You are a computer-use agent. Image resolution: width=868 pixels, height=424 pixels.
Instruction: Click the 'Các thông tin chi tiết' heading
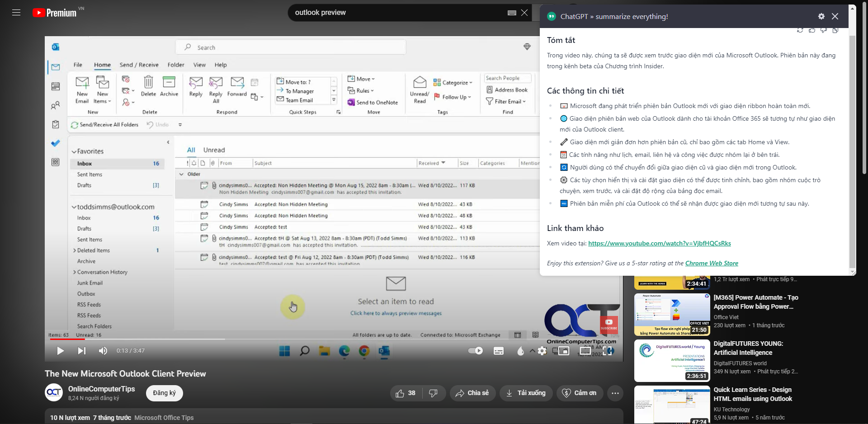click(585, 91)
